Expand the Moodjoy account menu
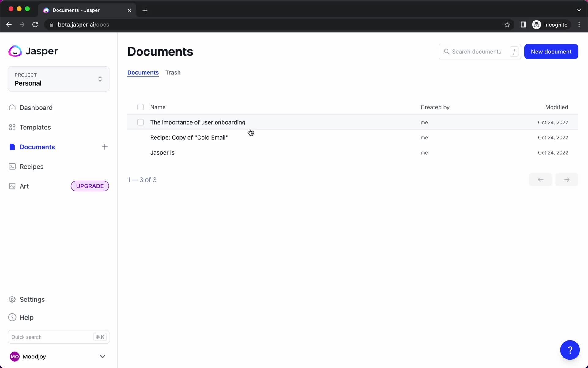 (x=102, y=356)
